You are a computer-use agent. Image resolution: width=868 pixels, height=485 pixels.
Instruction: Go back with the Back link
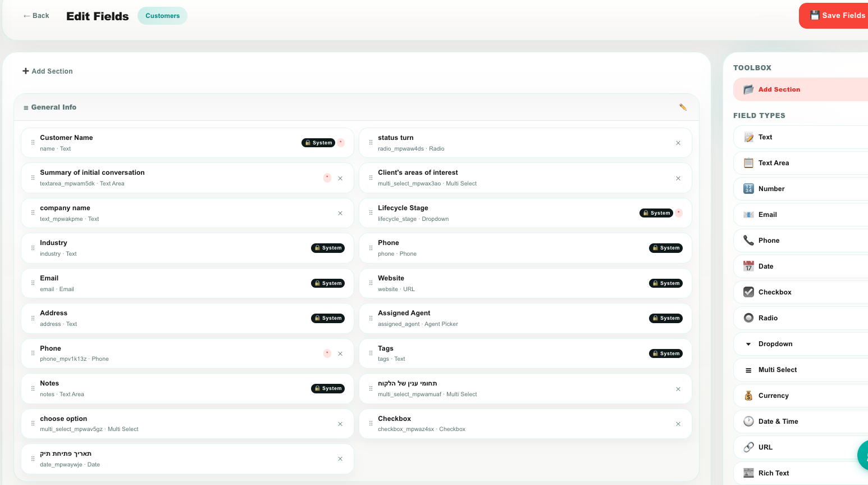point(36,16)
